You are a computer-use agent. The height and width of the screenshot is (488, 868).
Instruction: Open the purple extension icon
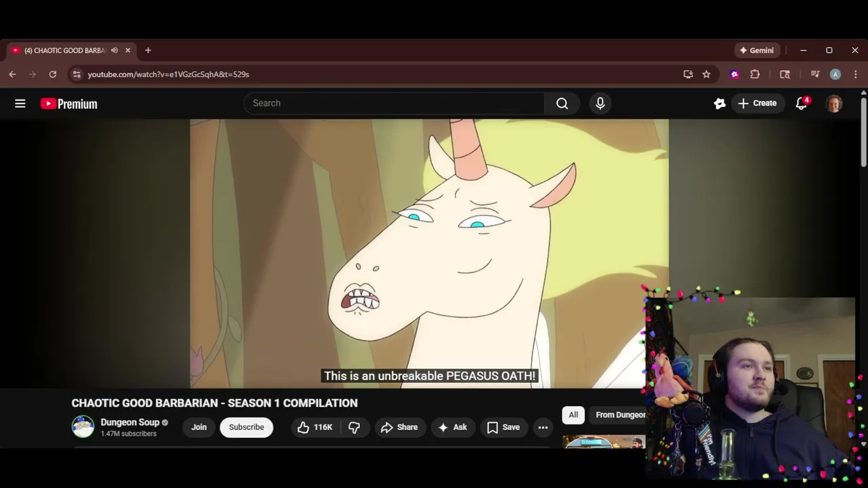click(734, 75)
